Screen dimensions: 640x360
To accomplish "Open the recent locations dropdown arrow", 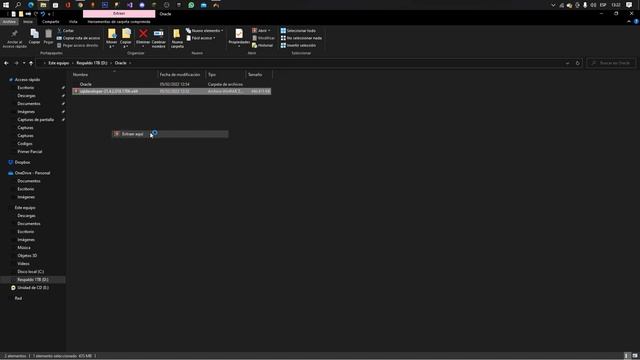I will (24, 63).
